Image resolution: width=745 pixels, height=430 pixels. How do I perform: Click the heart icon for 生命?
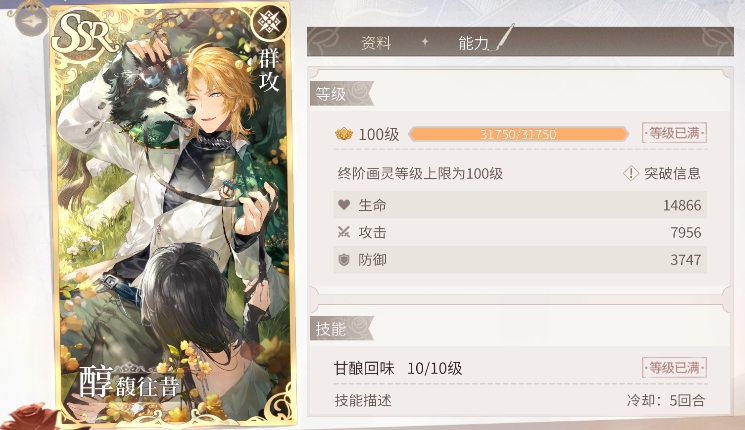(x=344, y=205)
